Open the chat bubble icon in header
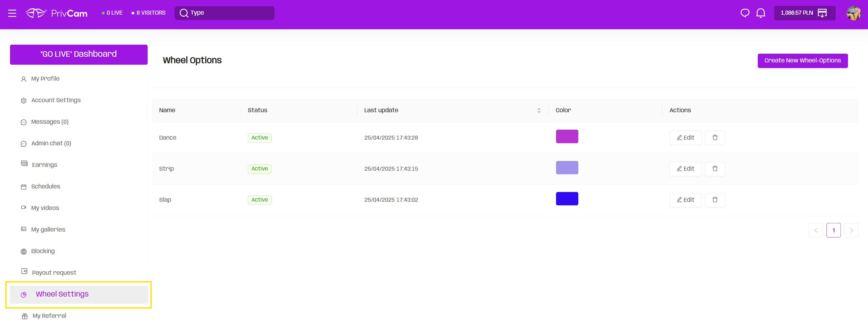Viewport: 868px width, 326px height. coord(745,13)
